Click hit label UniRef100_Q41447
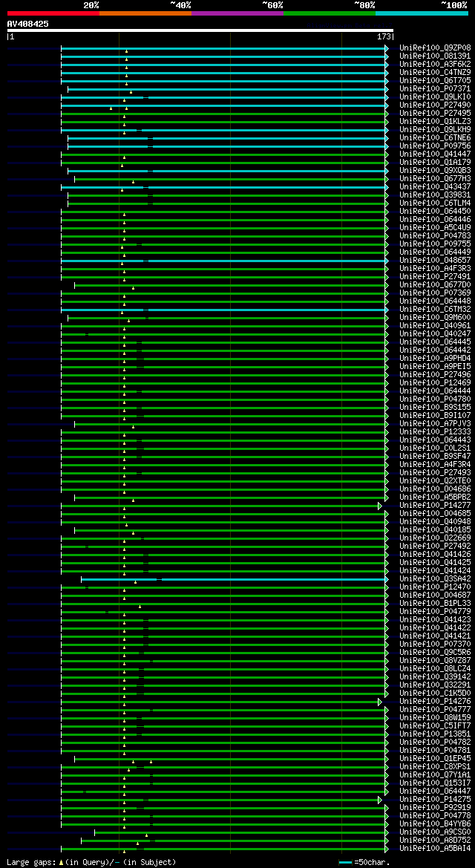Viewport: 475px width, 868px height. pyautogui.click(x=435, y=154)
